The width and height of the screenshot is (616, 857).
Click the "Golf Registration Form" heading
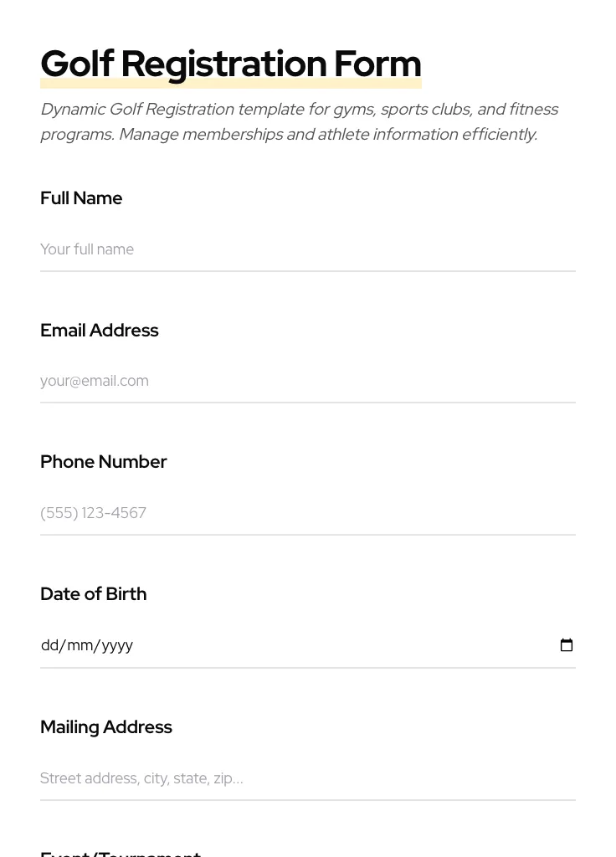tap(230, 64)
